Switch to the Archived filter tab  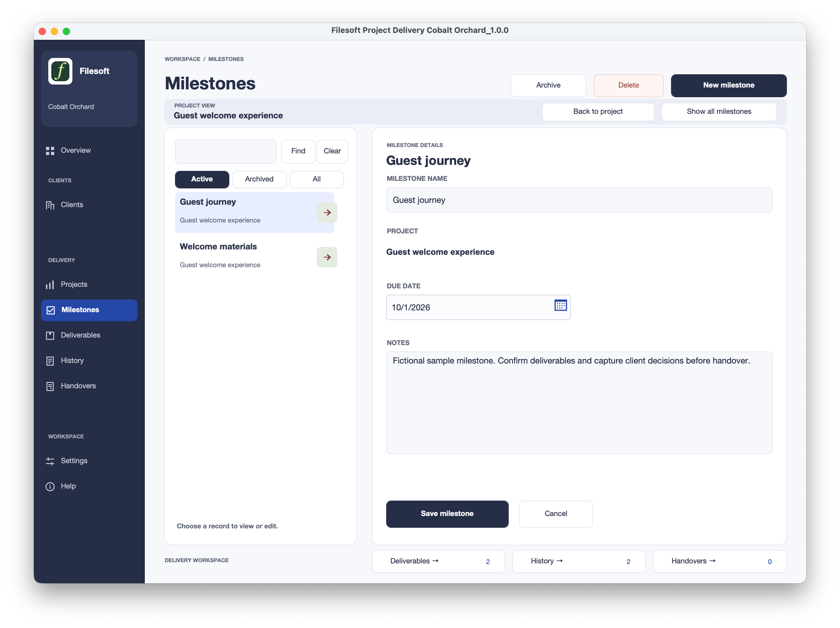(x=259, y=179)
